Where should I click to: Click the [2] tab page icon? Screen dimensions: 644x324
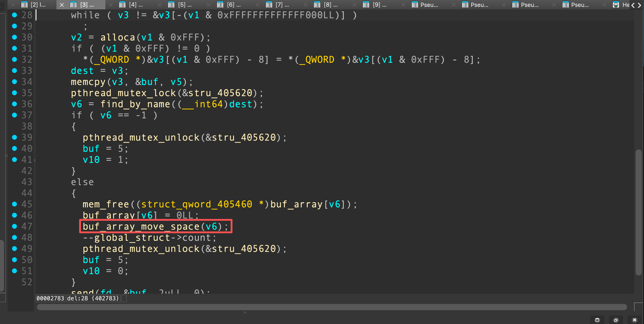click(24, 5)
